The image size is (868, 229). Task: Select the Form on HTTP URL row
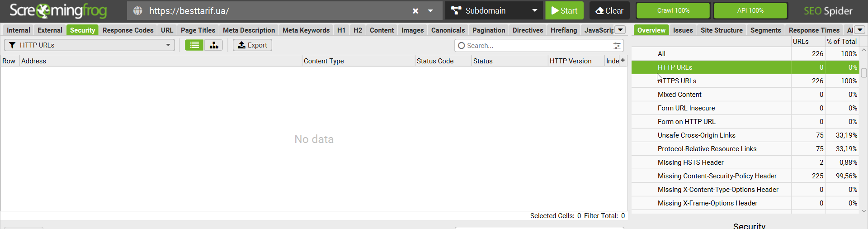click(745, 122)
